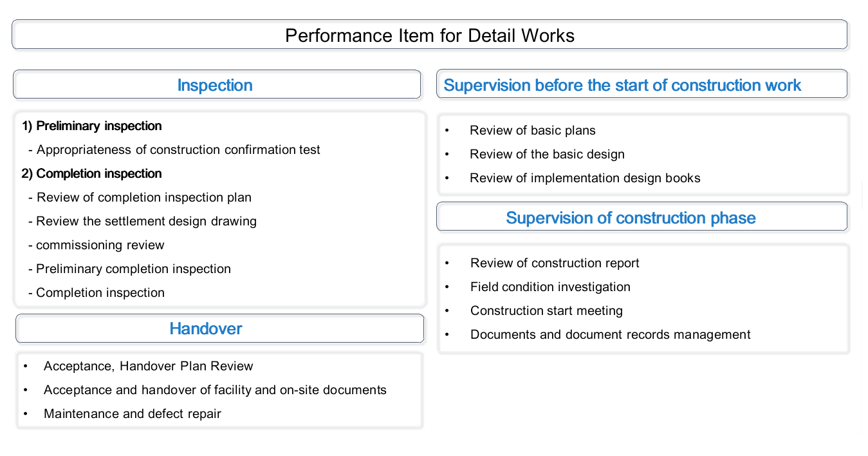Image resolution: width=868 pixels, height=456 pixels.
Task: Click the 'Supervision of construction phase' header
Action: pos(631,218)
